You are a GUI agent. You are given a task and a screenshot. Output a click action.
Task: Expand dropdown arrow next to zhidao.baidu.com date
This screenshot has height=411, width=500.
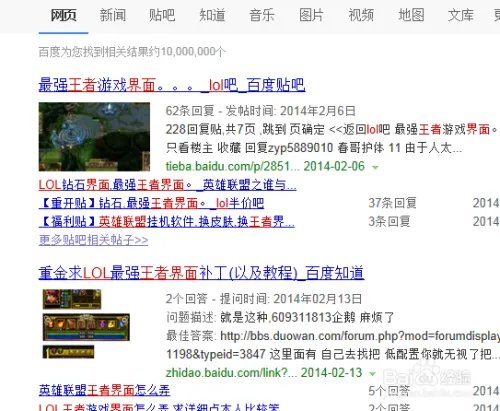pyautogui.click(x=372, y=374)
